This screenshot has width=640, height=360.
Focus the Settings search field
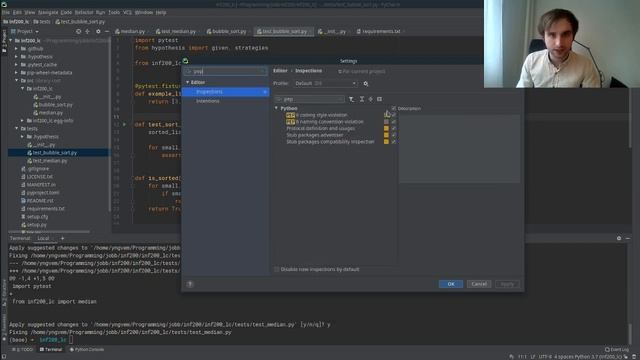[225, 71]
